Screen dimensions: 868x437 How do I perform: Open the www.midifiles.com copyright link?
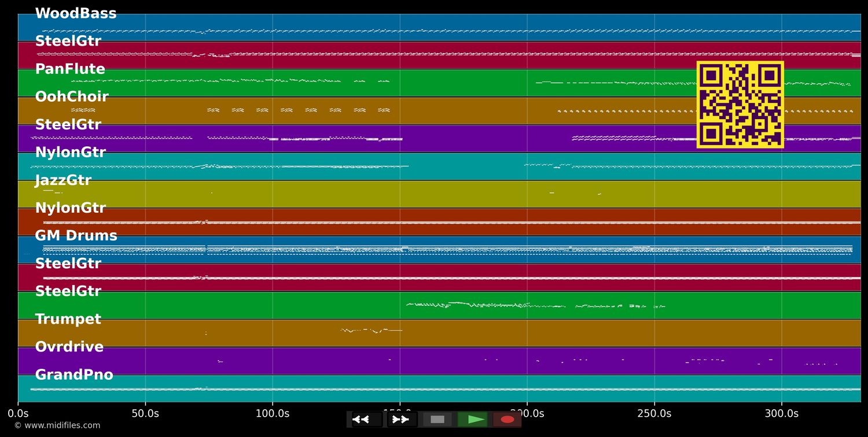[x=57, y=425]
